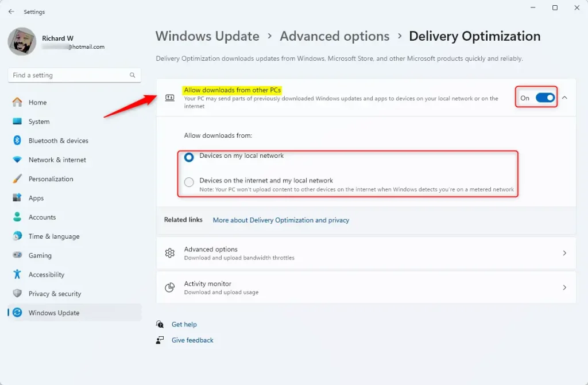This screenshot has width=588, height=385.
Task: Open Accessibility settings
Action: 74,274
